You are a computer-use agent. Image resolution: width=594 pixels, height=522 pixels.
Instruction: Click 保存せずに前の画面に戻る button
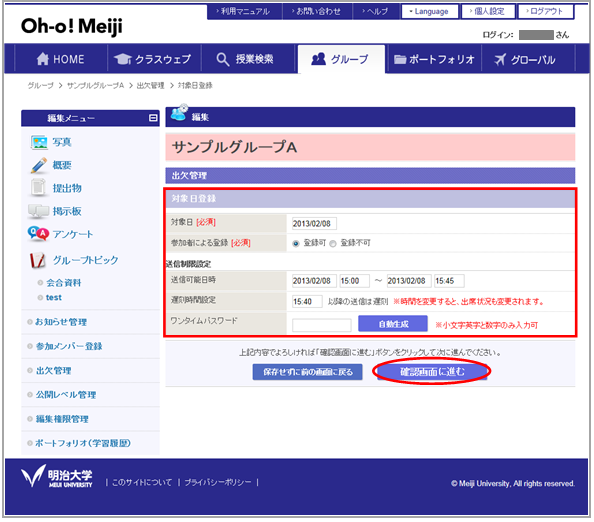[x=307, y=372]
